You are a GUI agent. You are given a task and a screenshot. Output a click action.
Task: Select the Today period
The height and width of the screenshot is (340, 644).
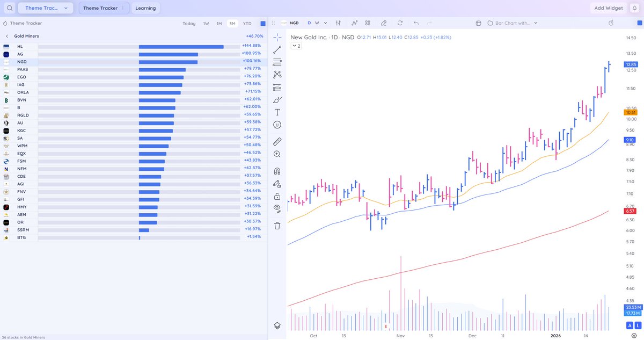click(189, 24)
